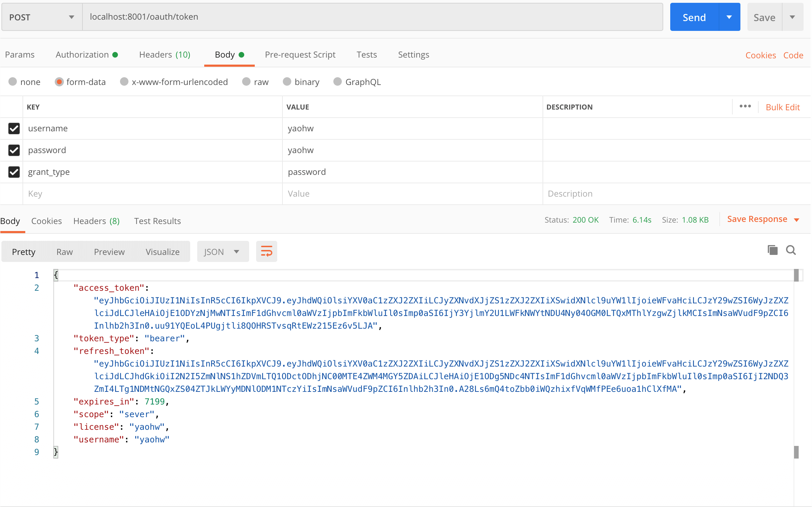Open HTTP method POST dropdown
This screenshot has height=507, width=812.
41,17
